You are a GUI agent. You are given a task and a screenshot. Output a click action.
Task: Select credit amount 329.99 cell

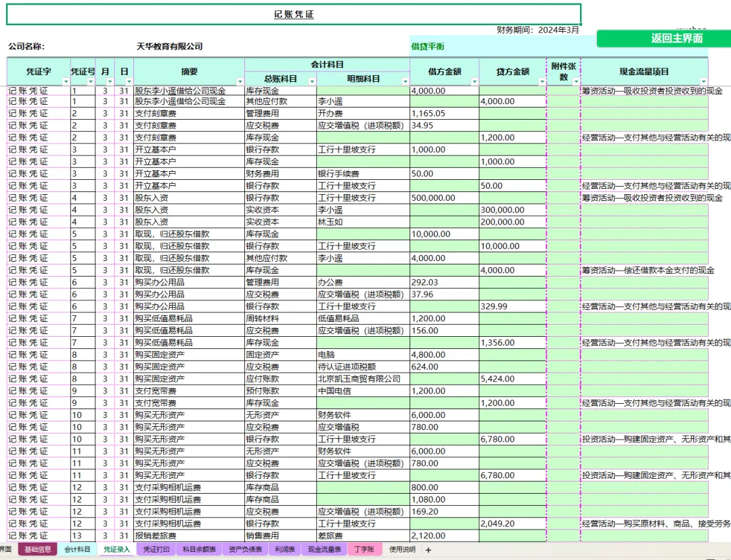(x=513, y=306)
